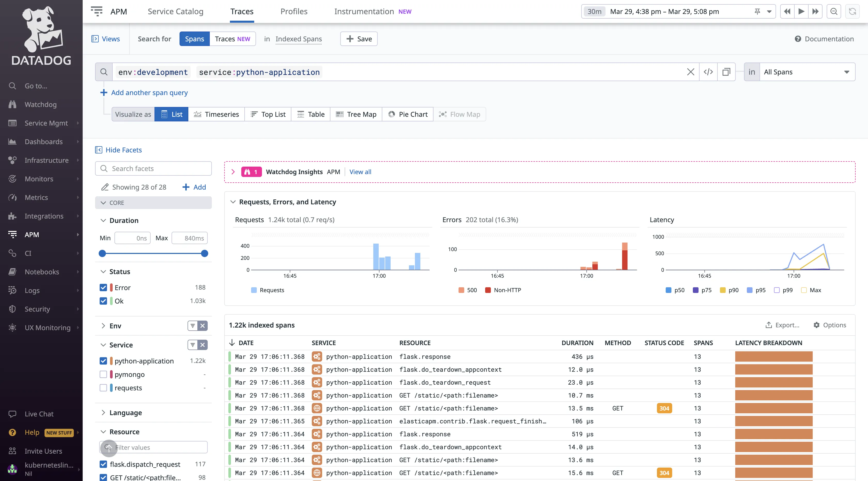Expand the Language facet
Viewport: 868px width, 481px height.
click(x=103, y=413)
